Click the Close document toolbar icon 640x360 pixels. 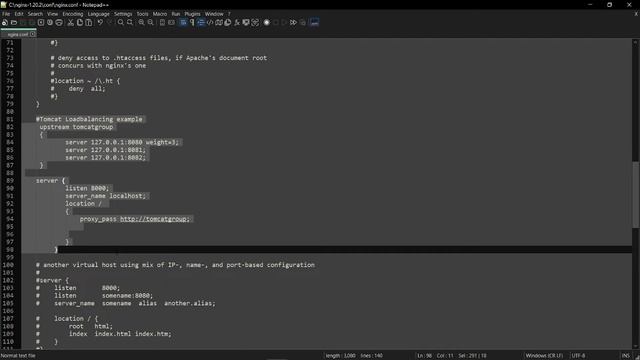[41, 22]
